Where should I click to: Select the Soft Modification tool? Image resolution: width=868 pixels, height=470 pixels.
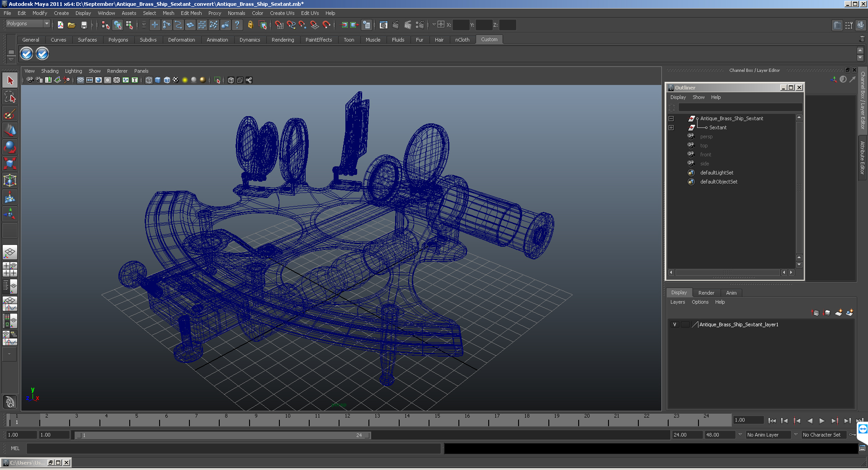pyautogui.click(x=10, y=197)
